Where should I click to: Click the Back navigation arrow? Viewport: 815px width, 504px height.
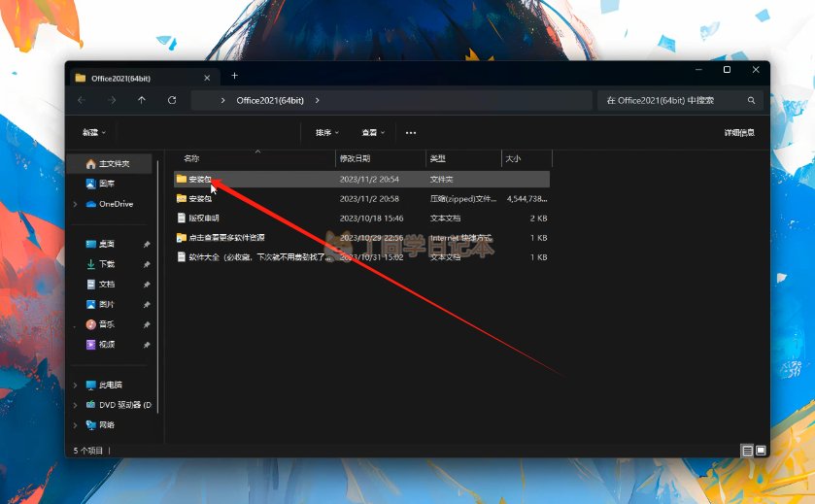[x=82, y=100]
